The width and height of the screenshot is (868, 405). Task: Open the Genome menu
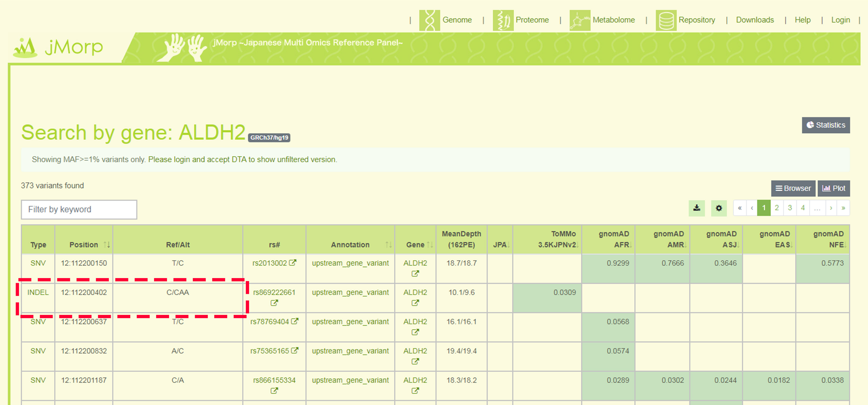click(x=457, y=20)
